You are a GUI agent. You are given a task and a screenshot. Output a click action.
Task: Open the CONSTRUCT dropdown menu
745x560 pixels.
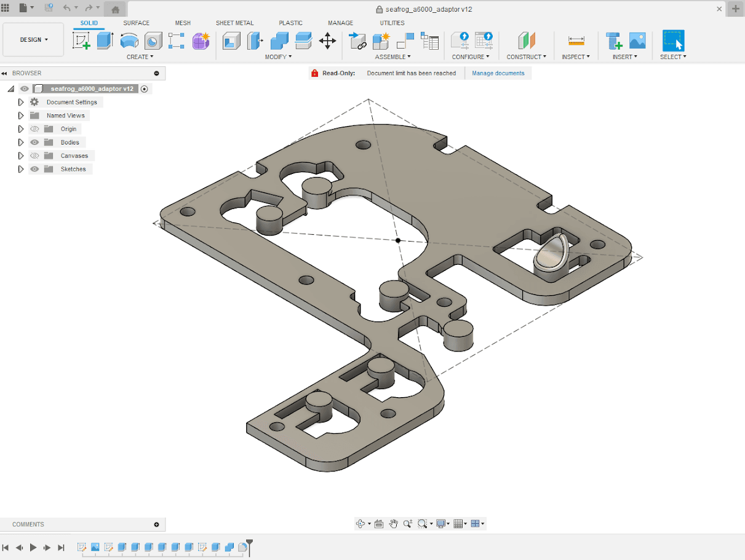[x=526, y=57]
